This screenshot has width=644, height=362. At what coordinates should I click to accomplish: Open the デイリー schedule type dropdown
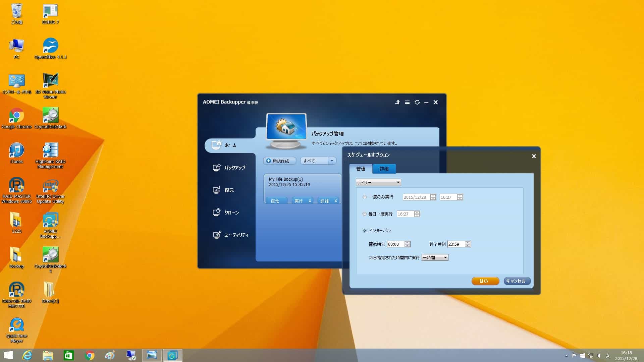378,182
